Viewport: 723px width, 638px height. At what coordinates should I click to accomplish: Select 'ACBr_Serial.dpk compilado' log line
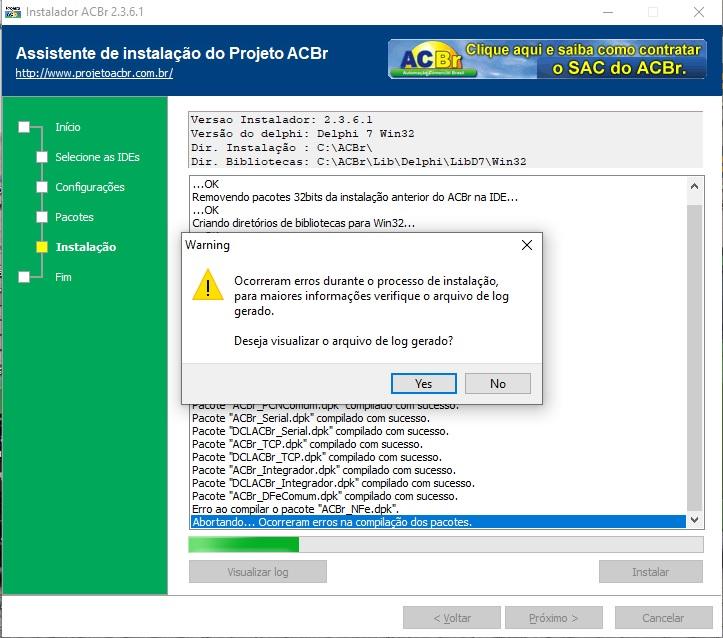[x=438, y=419]
